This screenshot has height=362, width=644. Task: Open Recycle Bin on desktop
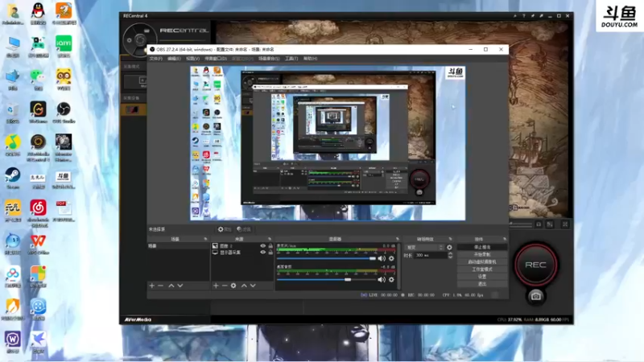(x=13, y=112)
